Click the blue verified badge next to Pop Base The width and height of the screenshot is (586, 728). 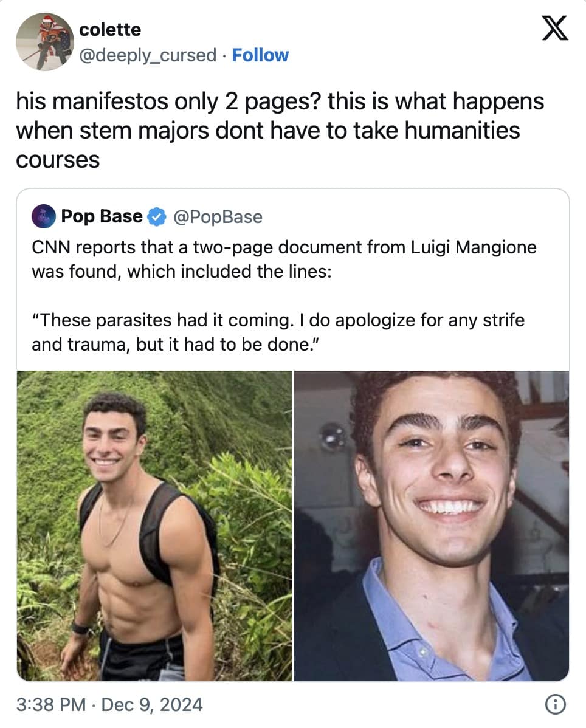pyautogui.click(x=156, y=216)
